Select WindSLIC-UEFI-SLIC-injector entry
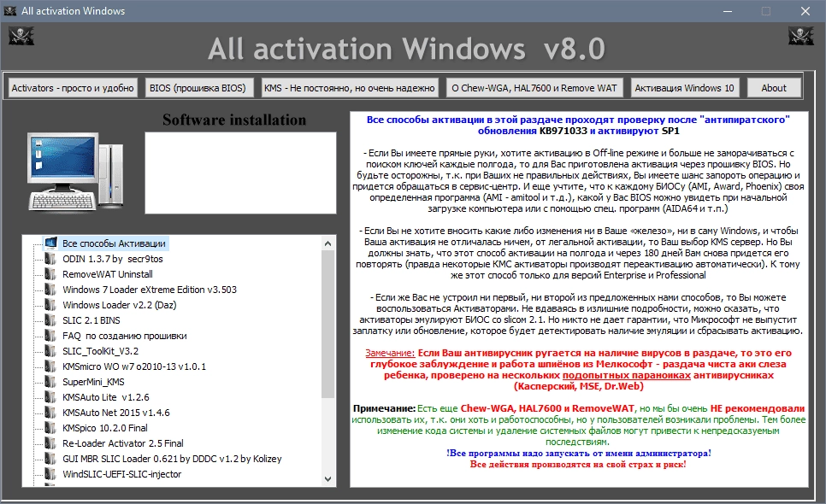826x504 pixels. point(121,474)
